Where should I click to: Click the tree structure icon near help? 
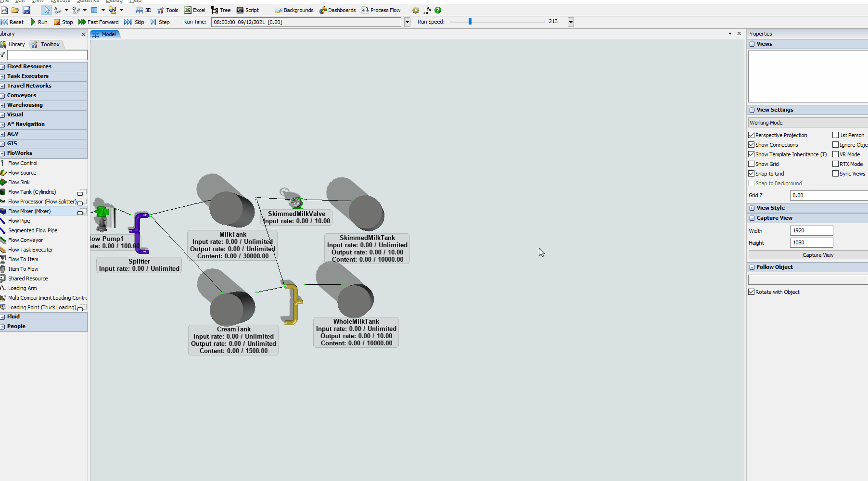pos(427,10)
